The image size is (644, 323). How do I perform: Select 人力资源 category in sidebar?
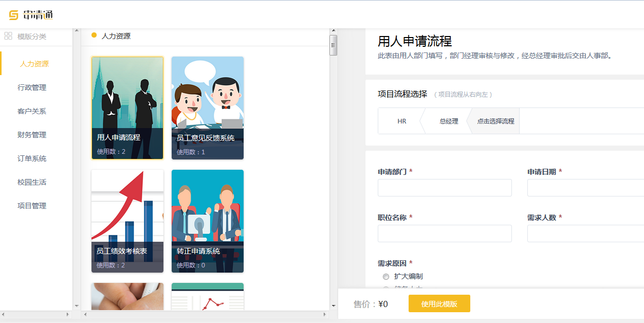(x=34, y=64)
